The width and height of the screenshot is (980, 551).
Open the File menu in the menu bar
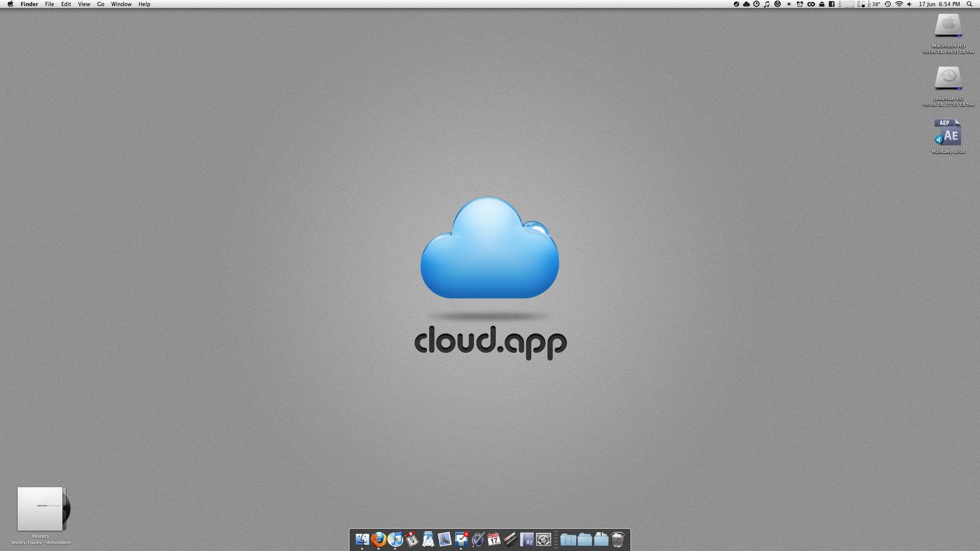click(49, 4)
